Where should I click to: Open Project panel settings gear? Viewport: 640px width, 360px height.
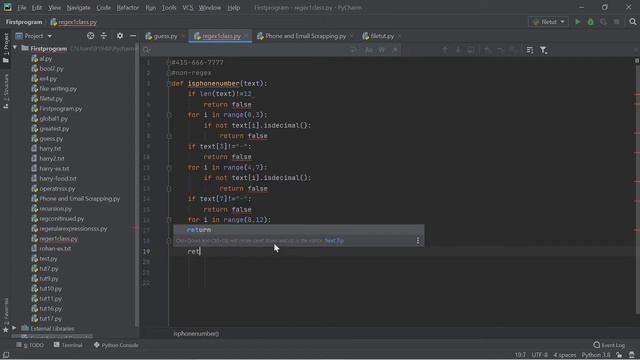coord(120,36)
